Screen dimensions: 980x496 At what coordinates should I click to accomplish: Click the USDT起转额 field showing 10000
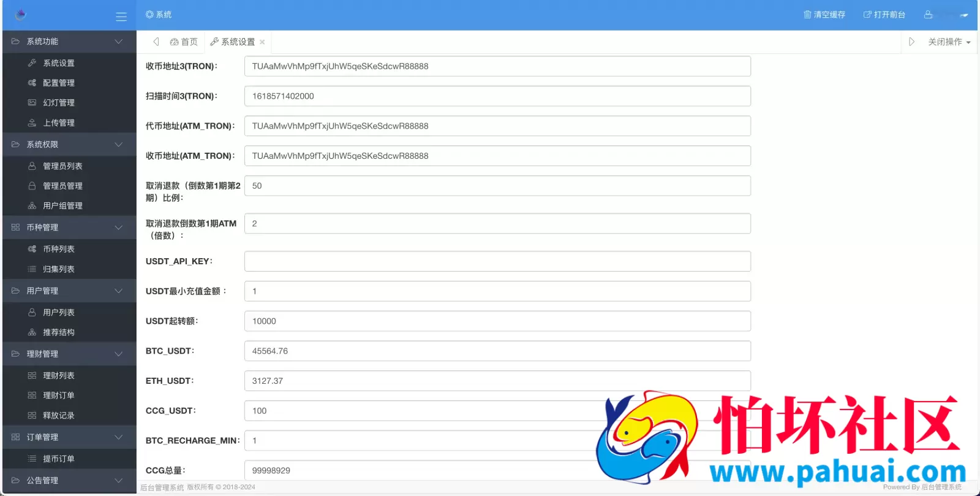click(x=497, y=321)
